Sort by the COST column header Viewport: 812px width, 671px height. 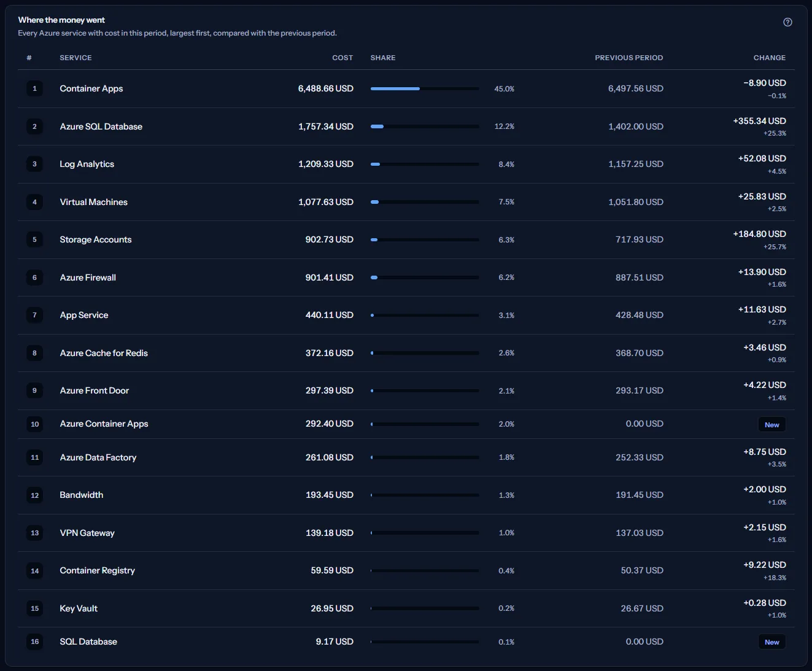pos(342,58)
